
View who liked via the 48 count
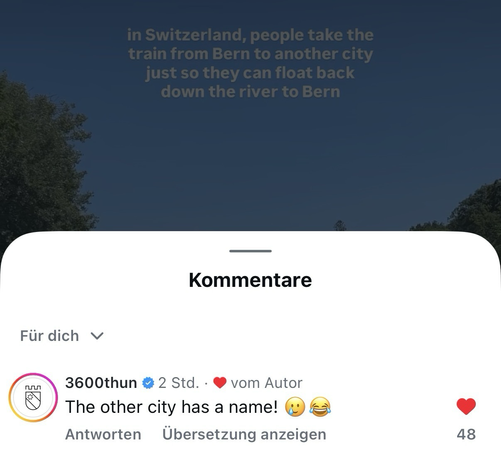(466, 434)
